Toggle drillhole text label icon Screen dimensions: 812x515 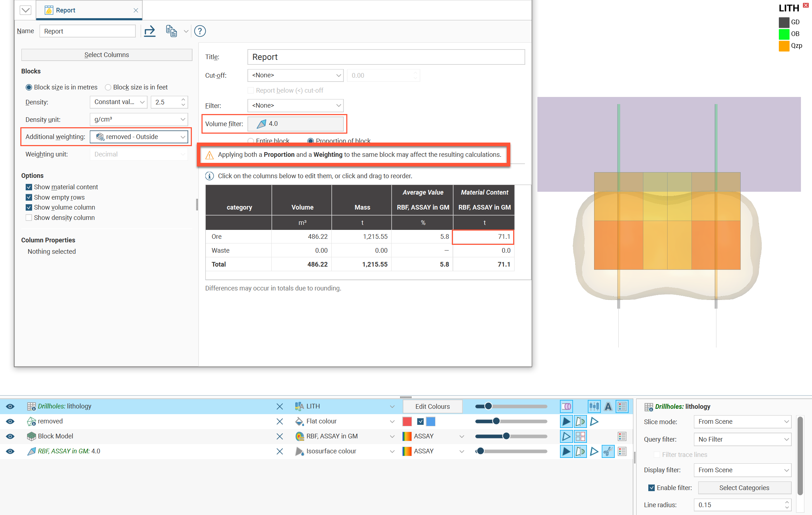coord(608,406)
